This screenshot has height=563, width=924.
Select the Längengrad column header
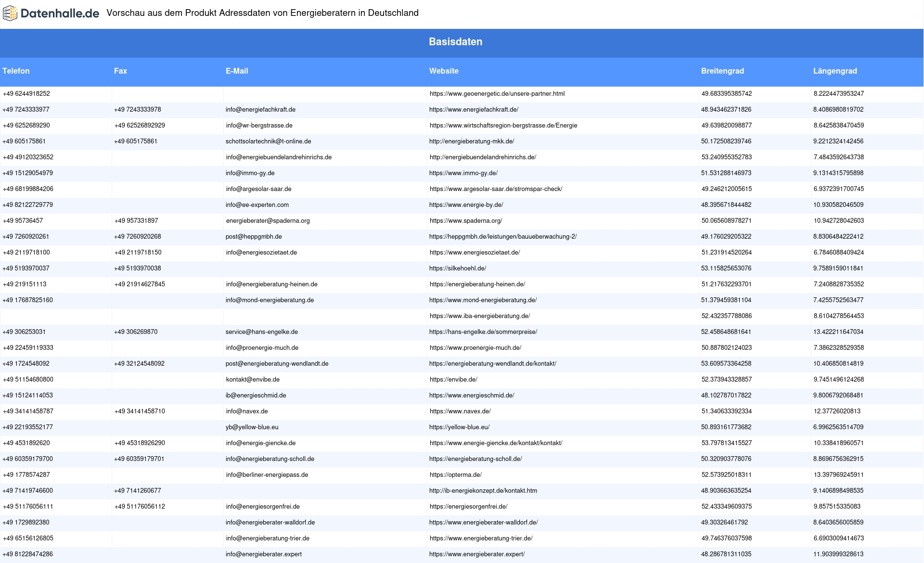[835, 71]
